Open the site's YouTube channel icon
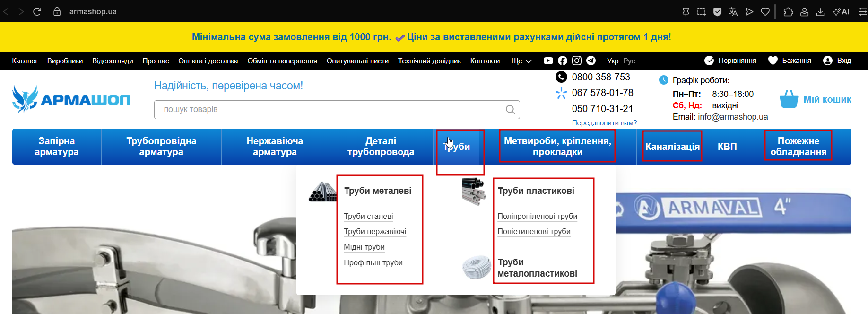868x314 pixels. coord(548,61)
